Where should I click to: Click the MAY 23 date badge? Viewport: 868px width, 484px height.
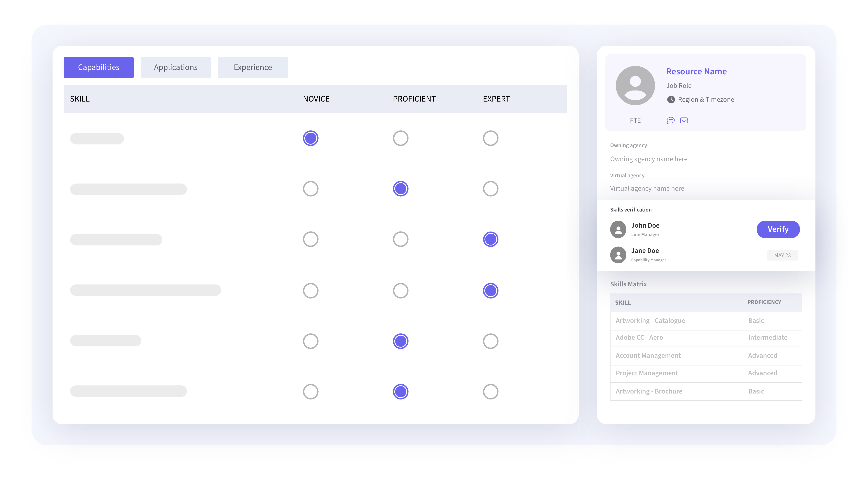[782, 255]
